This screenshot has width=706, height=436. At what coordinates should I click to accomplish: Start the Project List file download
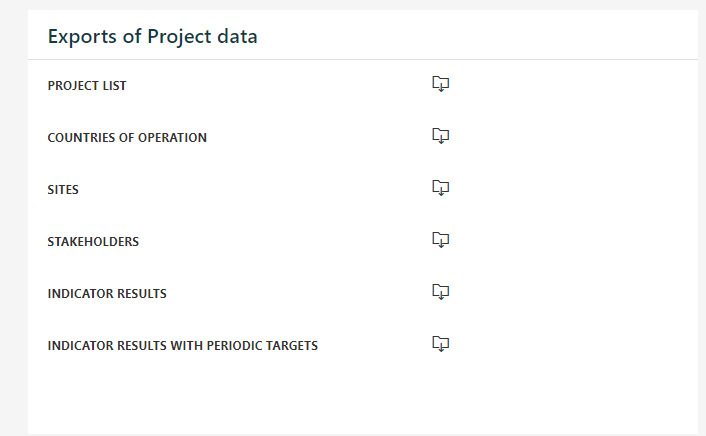[441, 84]
